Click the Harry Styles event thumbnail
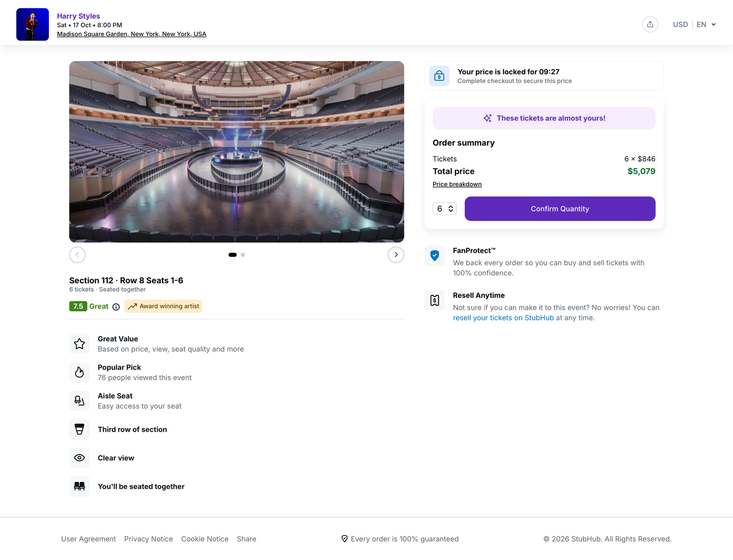Image resolution: width=733 pixels, height=560 pixels. pos(33,24)
